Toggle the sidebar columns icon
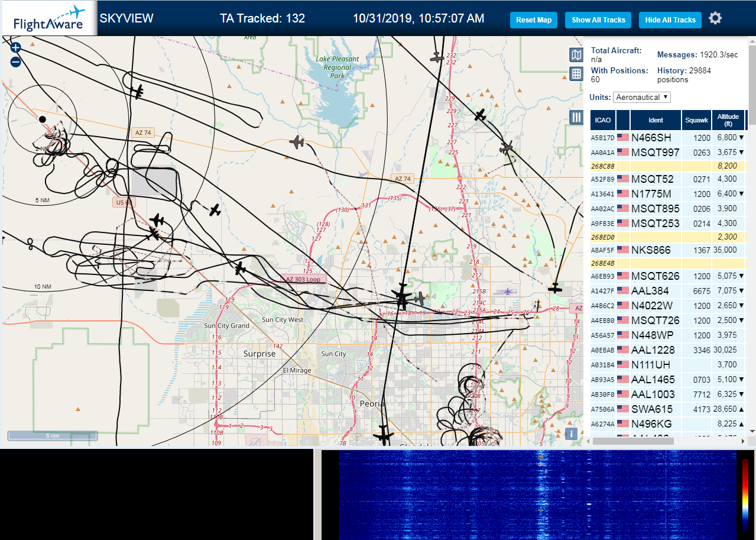 tap(576, 117)
